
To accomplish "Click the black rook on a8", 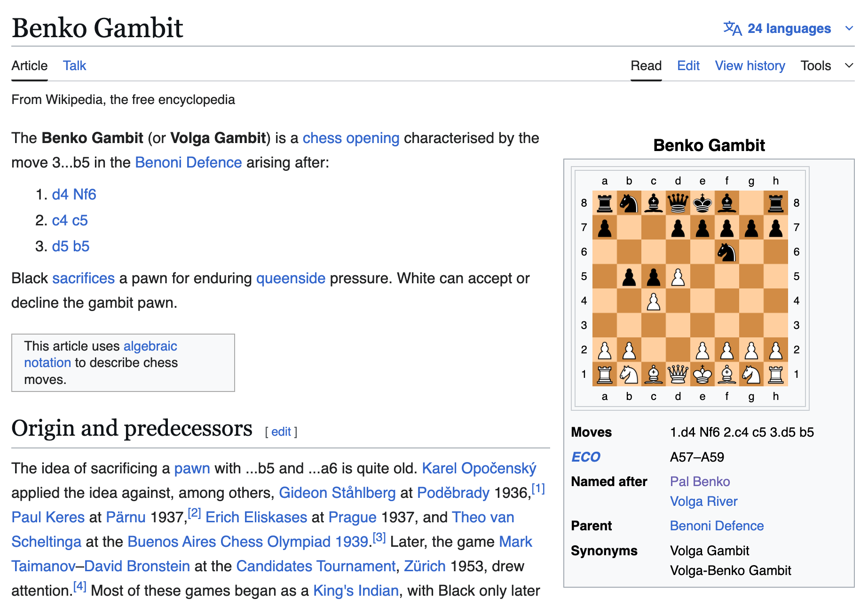I will click(604, 203).
